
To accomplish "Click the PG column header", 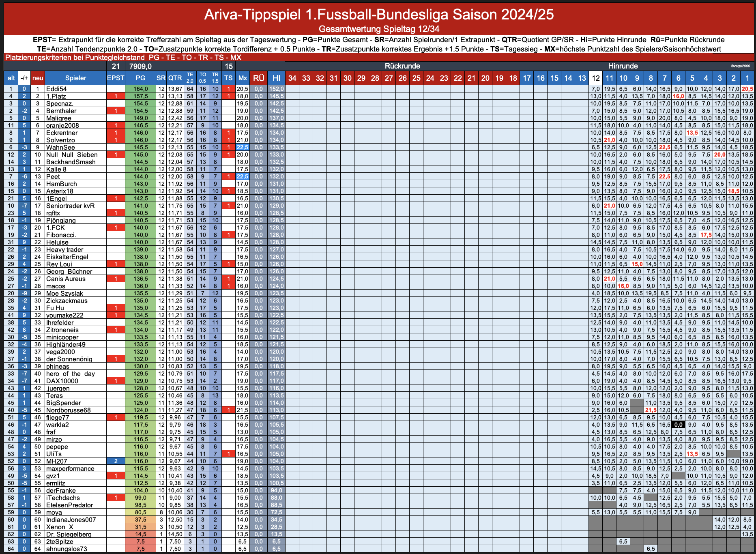I will [140, 78].
